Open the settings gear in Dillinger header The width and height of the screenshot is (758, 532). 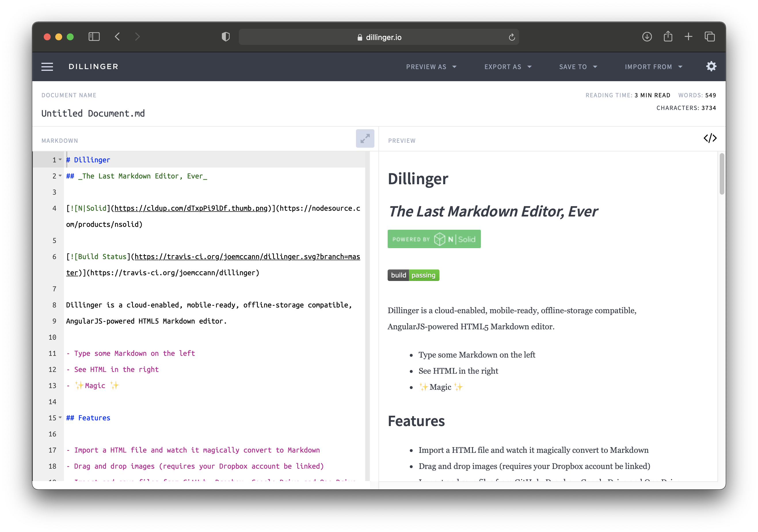click(x=711, y=67)
